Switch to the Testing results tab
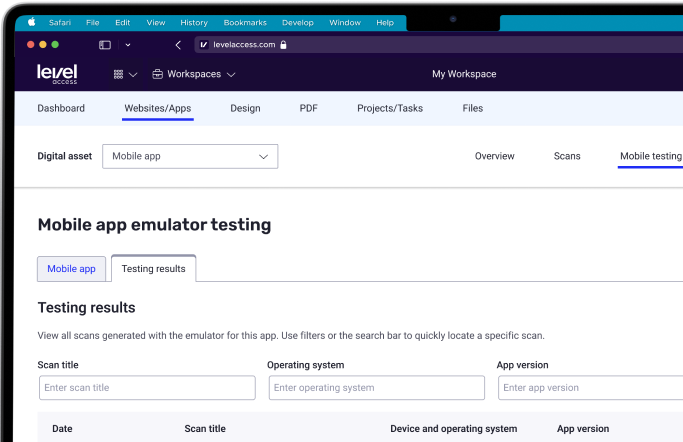 pyautogui.click(x=153, y=269)
